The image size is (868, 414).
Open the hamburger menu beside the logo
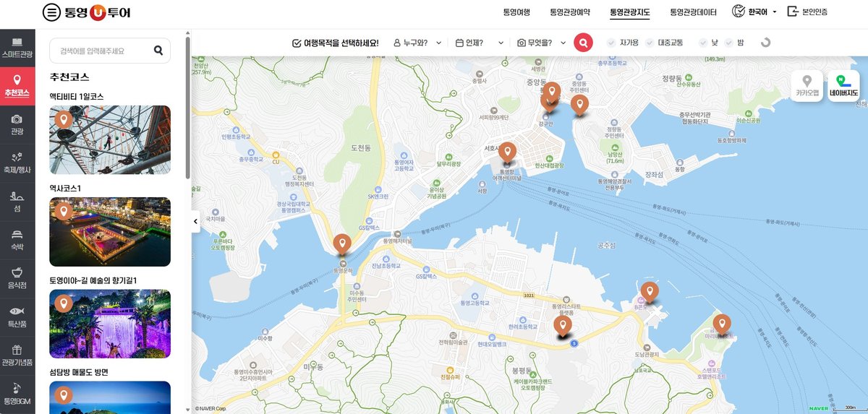coord(52,12)
